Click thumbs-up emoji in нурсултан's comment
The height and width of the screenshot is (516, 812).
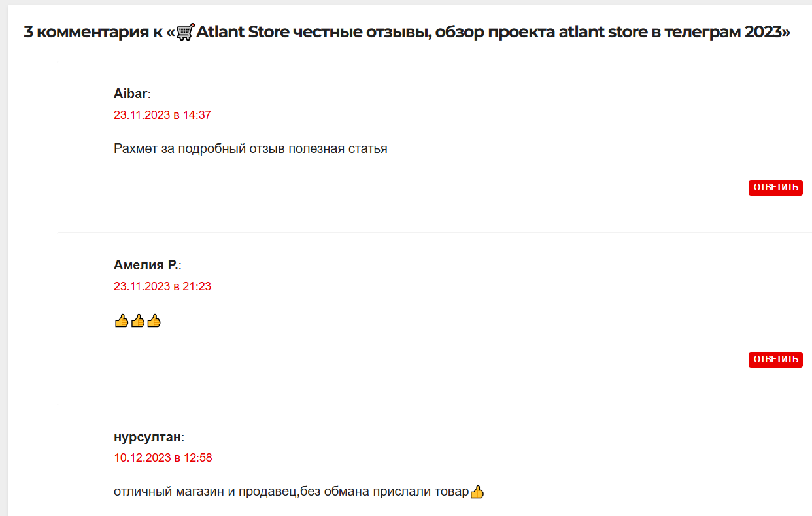[x=477, y=492]
